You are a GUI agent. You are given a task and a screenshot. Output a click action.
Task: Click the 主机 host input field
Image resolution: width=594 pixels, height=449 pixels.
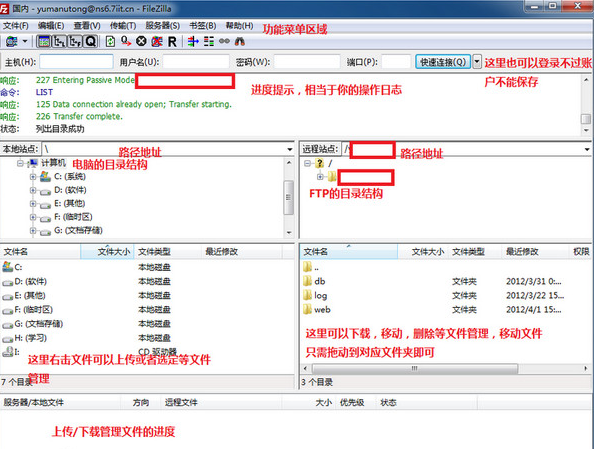pyautogui.click(x=76, y=62)
